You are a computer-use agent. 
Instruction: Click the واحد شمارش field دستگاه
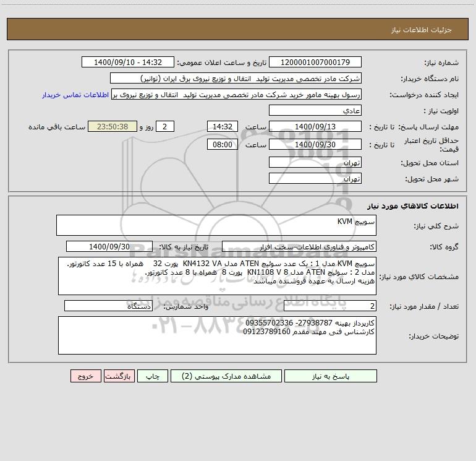click(108, 306)
